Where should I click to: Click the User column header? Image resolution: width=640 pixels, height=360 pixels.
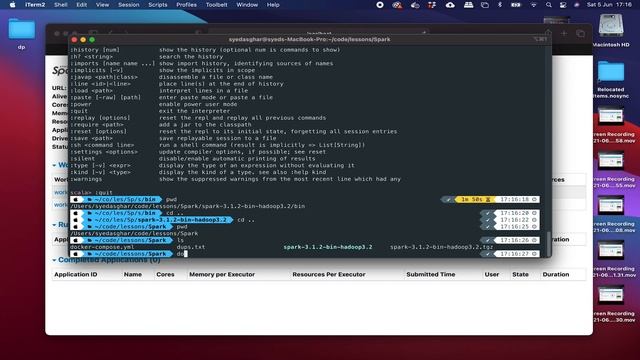(492, 274)
